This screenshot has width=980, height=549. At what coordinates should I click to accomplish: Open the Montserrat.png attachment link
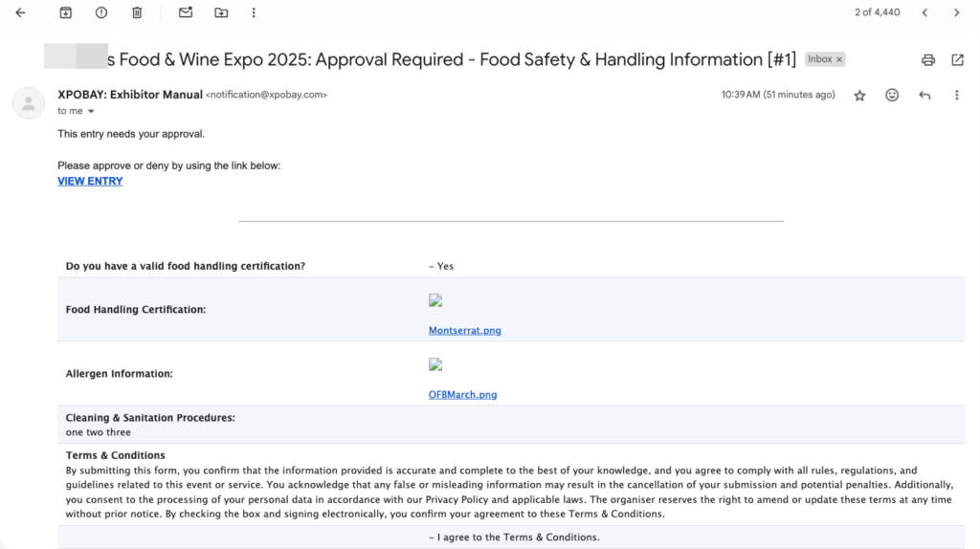464,331
